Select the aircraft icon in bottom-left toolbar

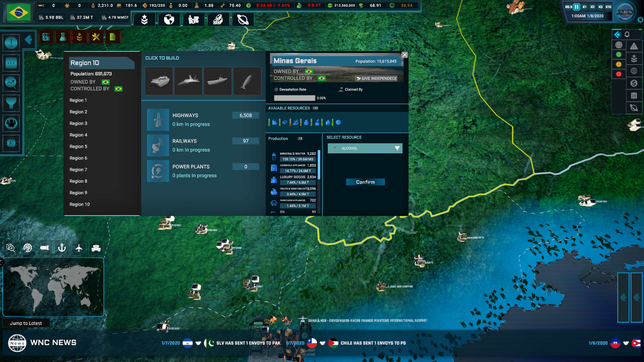(x=79, y=248)
